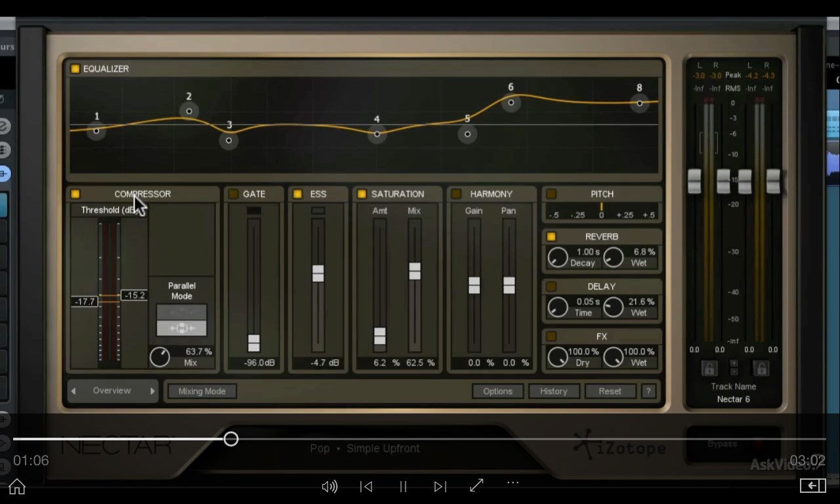Click the Gate indicator box above its slider
The width and height of the screenshot is (840, 504).
(x=254, y=211)
